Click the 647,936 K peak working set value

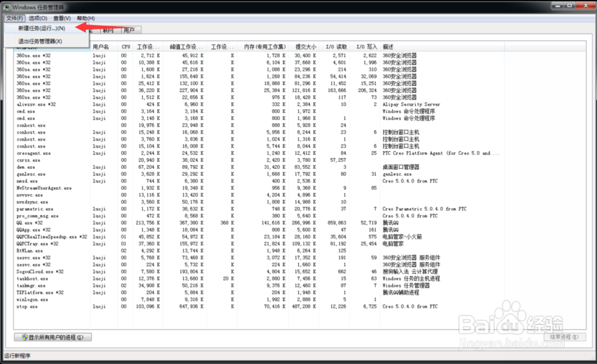coord(192,307)
